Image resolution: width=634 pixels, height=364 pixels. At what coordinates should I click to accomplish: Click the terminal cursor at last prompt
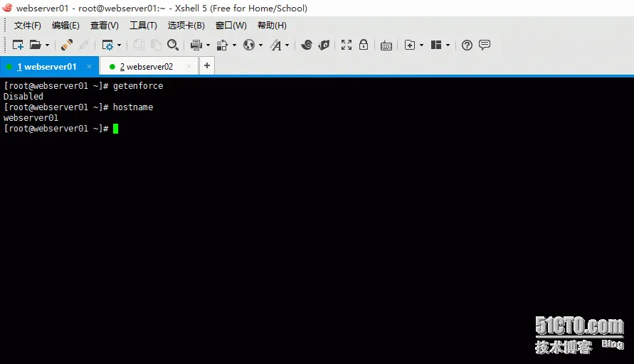[x=116, y=129]
